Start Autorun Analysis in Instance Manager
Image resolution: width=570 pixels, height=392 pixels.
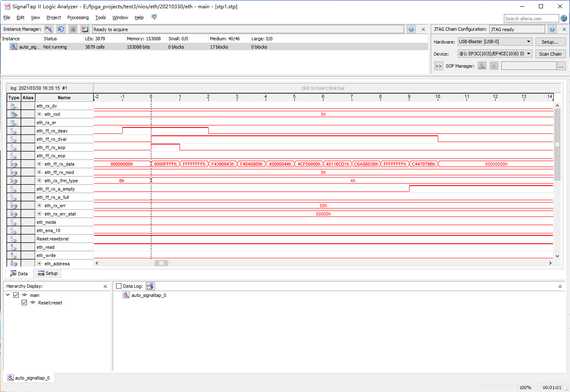61,29
